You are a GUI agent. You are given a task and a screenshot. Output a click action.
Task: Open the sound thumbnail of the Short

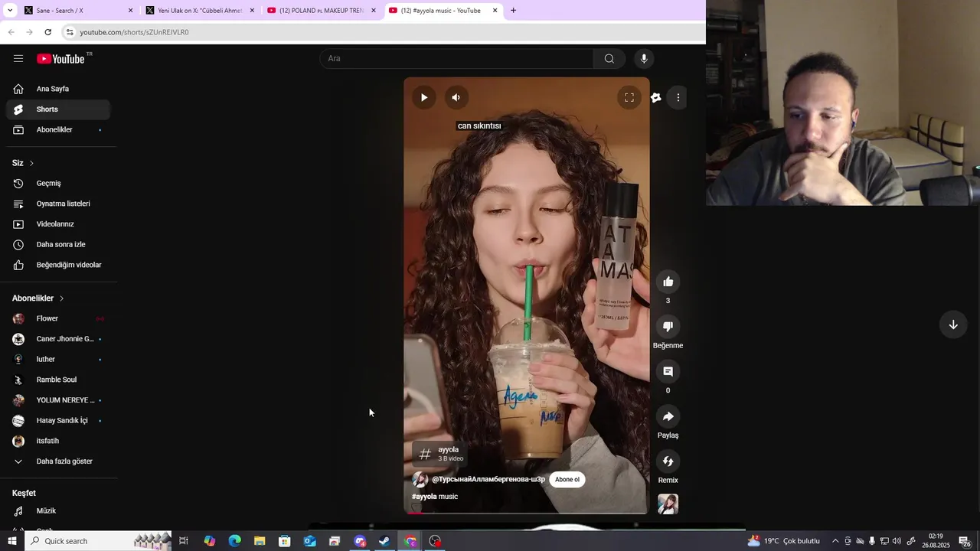tap(668, 504)
